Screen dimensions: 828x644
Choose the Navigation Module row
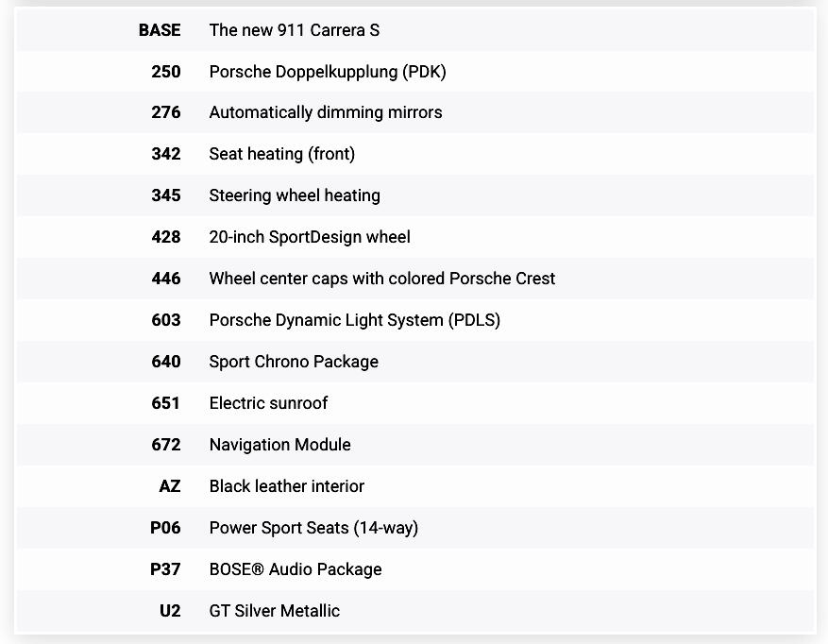click(280, 445)
